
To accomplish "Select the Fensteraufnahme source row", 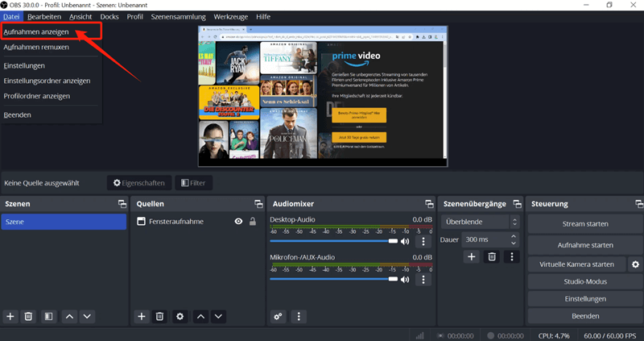I will 197,222.
